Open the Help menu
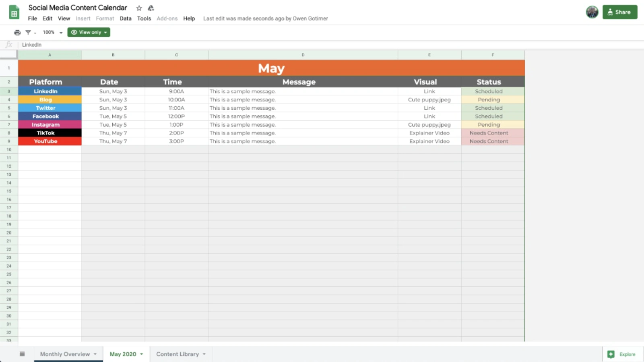This screenshot has width=644, height=362. coord(189,19)
